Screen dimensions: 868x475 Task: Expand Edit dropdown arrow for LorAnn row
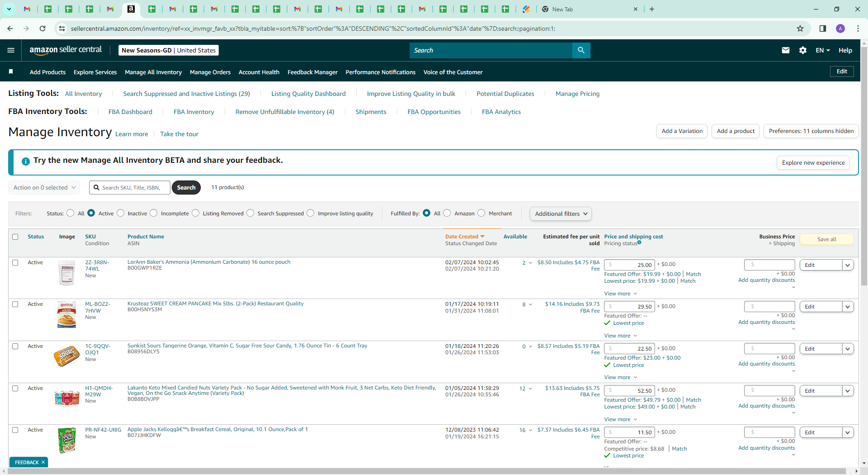[848, 265]
